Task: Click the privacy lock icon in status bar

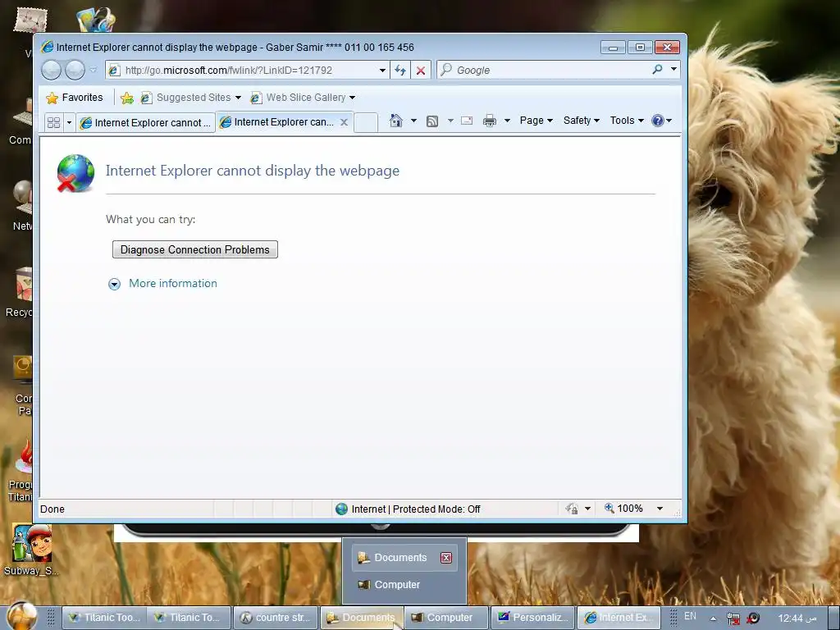Action: [572, 509]
